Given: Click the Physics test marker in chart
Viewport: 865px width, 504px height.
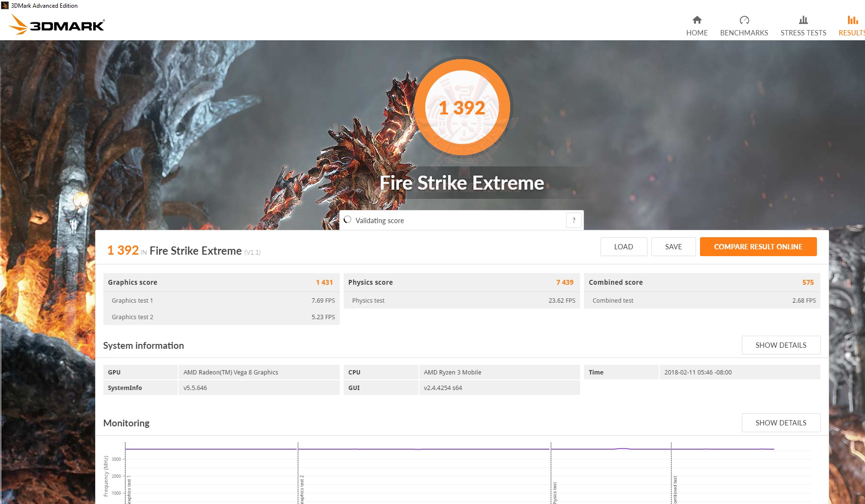Looking at the screenshot, I should coord(554,492).
